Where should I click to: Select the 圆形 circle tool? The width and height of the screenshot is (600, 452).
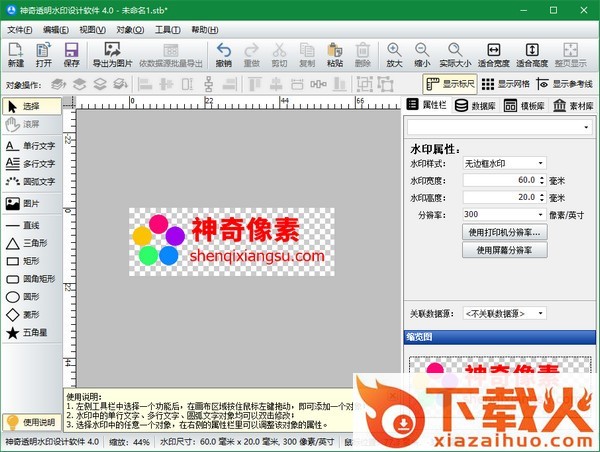click(31, 297)
